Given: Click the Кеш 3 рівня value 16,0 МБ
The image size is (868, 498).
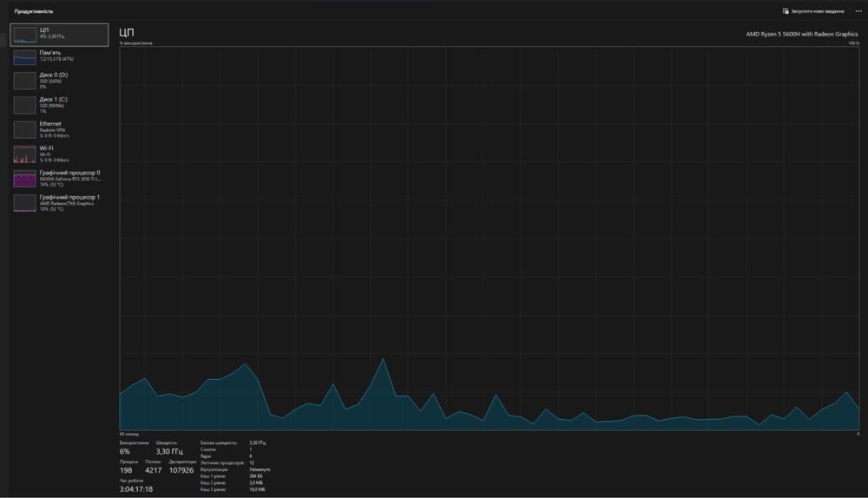Looking at the screenshot, I should click(x=257, y=489).
